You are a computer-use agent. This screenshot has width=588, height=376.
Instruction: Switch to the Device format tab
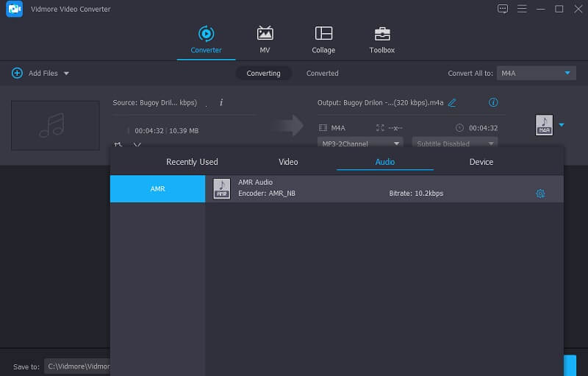pyautogui.click(x=481, y=162)
